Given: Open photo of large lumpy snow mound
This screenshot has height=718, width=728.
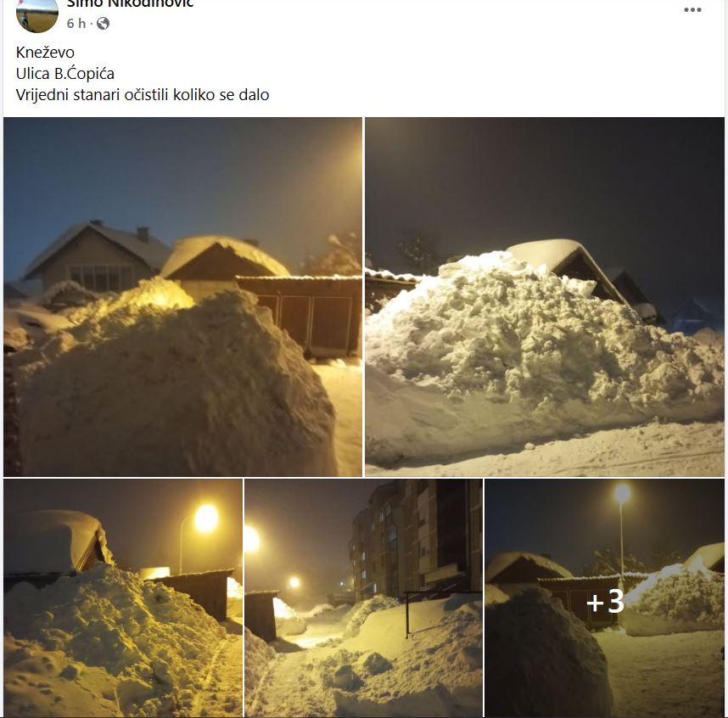Looking at the screenshot, I should coord(545,297).
